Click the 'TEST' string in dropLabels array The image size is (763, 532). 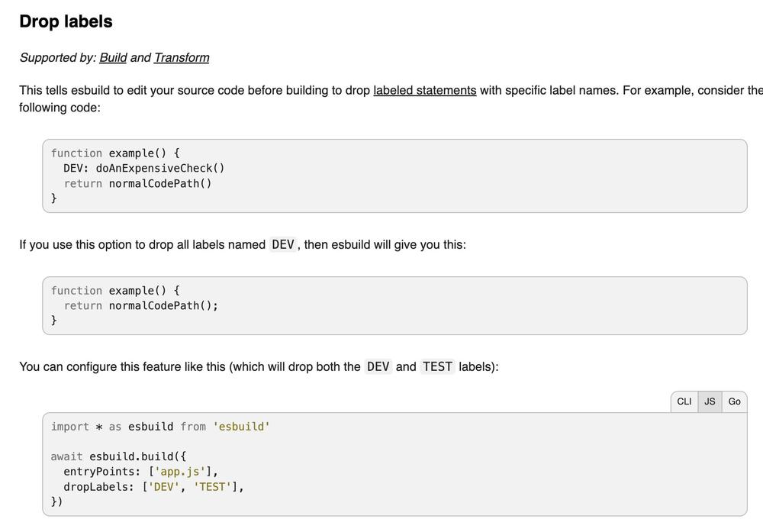point(212,487)
